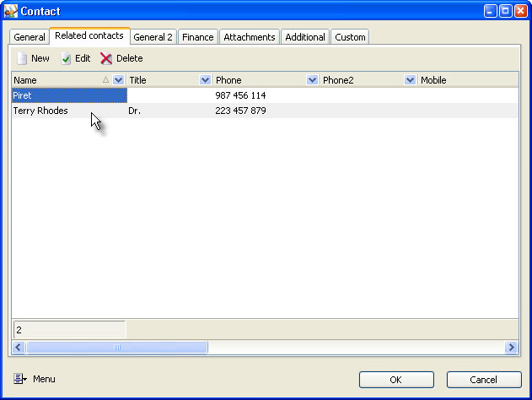Expand the Phone2 column filter dropdown
Image resolution: width=532 pixels, height=400 pixels.
[411, 80]
